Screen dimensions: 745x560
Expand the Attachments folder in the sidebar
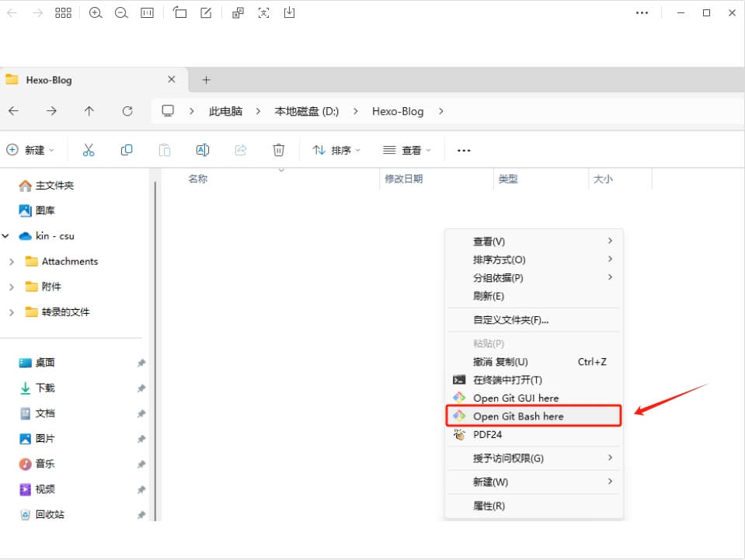[x=11, y=262]
